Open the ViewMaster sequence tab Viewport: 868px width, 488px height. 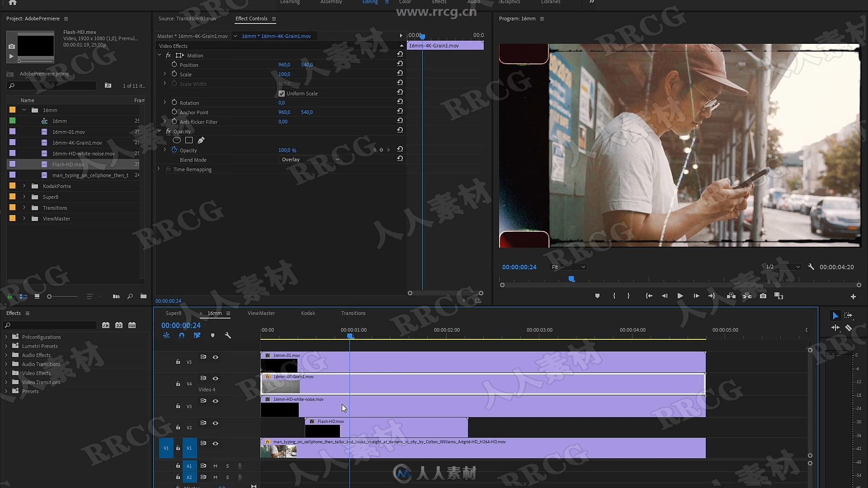pyautogui.click(x=261, y=313)
